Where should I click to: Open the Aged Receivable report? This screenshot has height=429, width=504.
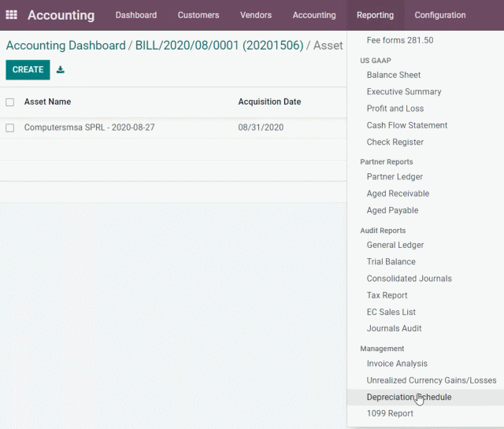point(398,193)
